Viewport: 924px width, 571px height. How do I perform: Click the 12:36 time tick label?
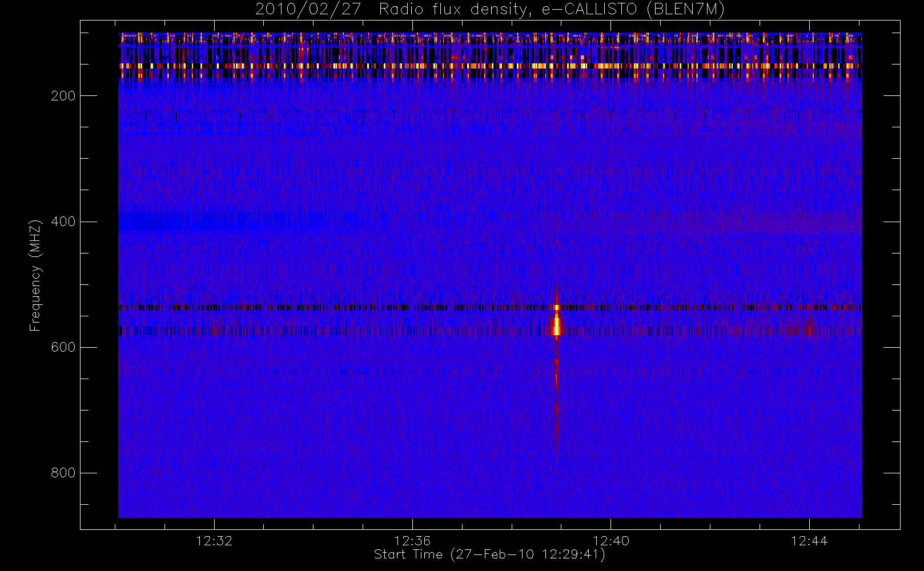(x=412, y=541)
